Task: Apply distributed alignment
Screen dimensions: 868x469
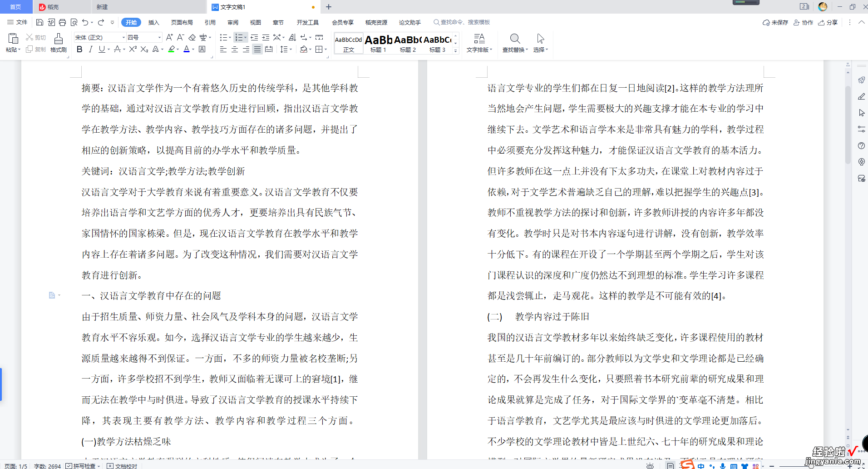Action: pyautogui.click(x=269, y=49)
